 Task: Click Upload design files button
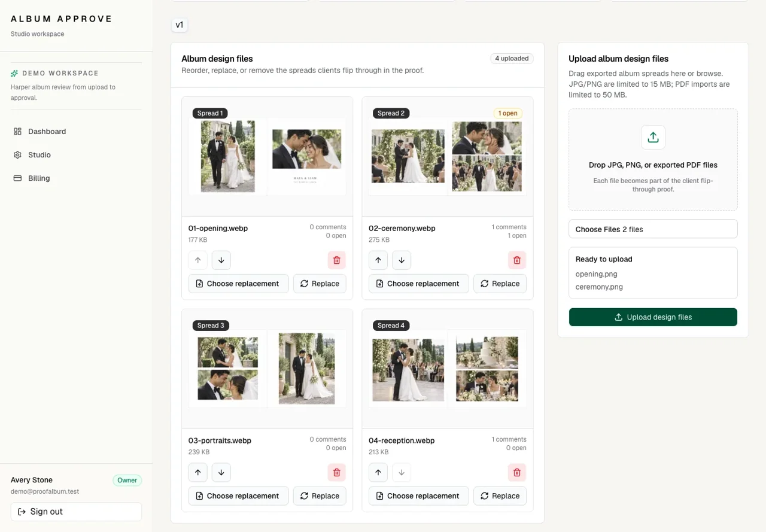(653, 317)
